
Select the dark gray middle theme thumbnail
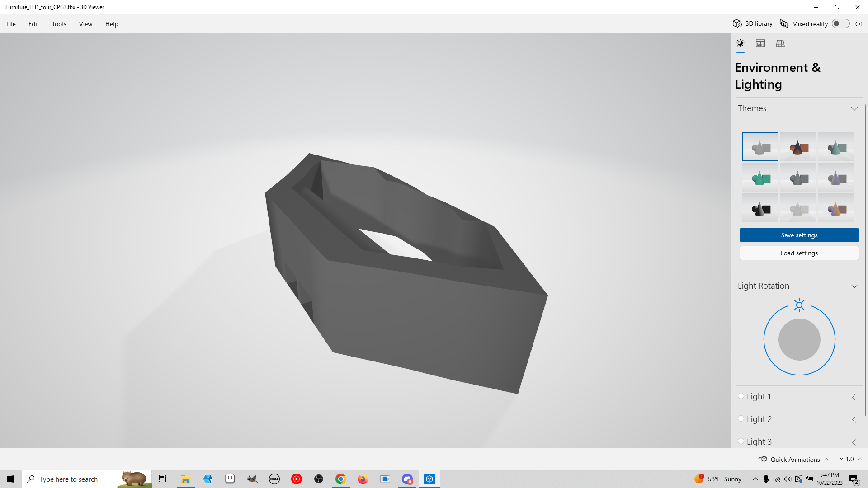(798, 177)
